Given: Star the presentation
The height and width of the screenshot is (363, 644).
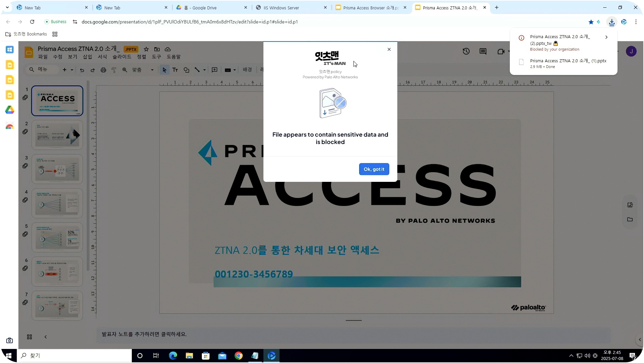Looking at the screenshot, I should point(146,49).
